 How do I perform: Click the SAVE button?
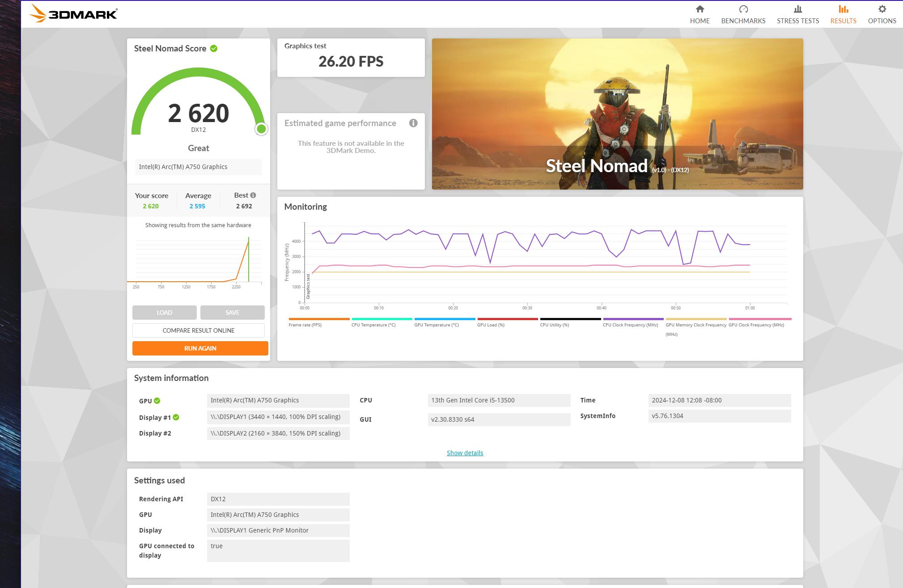click(233, 313)
